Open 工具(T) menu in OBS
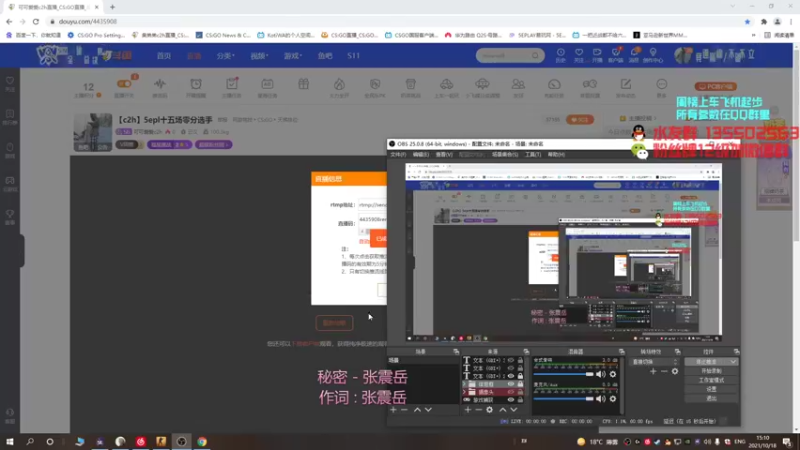The height and width of the screenshot is (450, 800). (x=533, y=155)
